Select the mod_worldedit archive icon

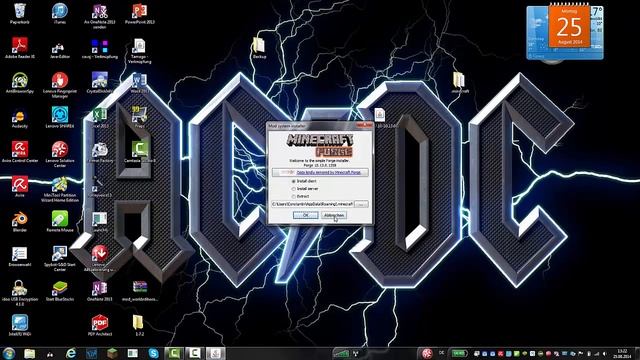point(140,291)
